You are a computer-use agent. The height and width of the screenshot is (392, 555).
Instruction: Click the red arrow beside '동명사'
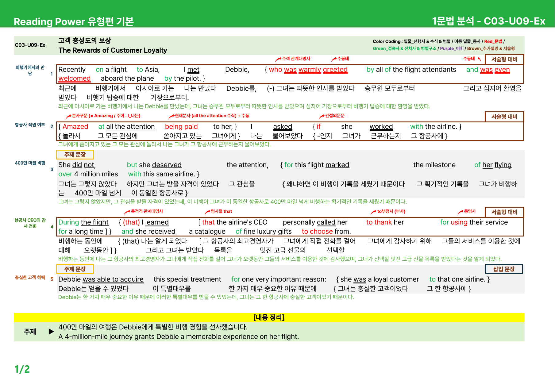pyautogui.click(x=461, y=212)
